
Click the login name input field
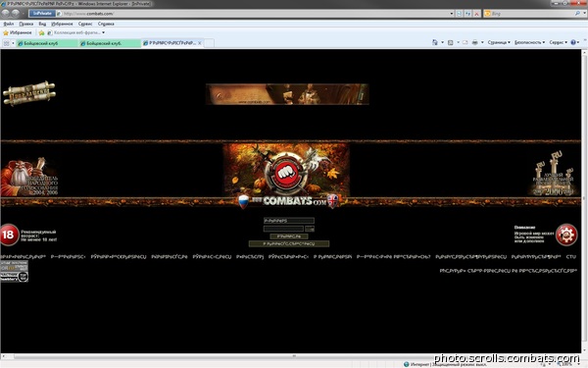289,221
